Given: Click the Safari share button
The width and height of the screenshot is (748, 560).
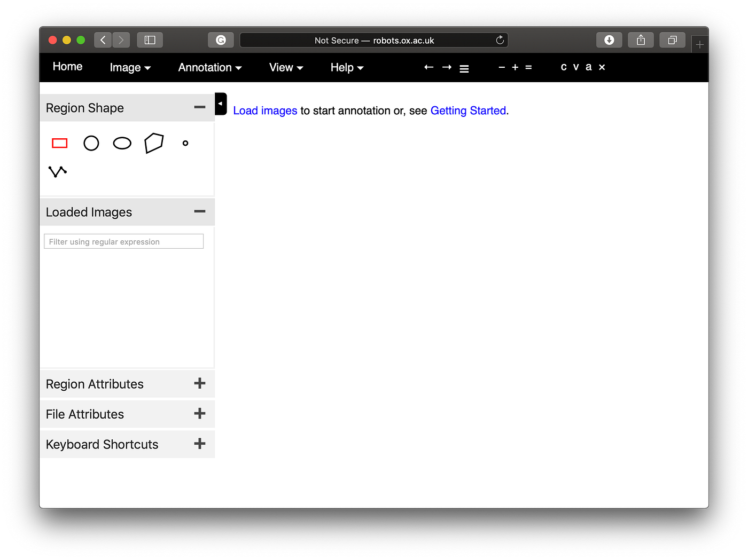Looking at the screenshot, I should 641,40.
